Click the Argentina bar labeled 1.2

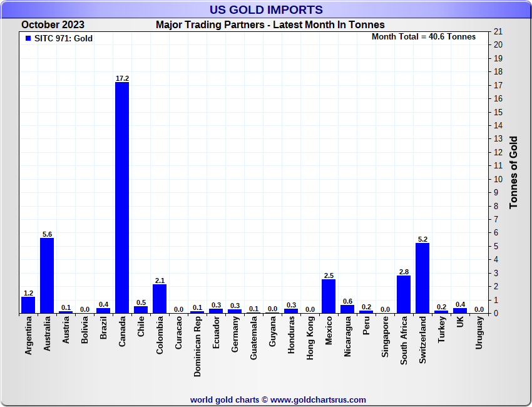(x=28, y=305)
